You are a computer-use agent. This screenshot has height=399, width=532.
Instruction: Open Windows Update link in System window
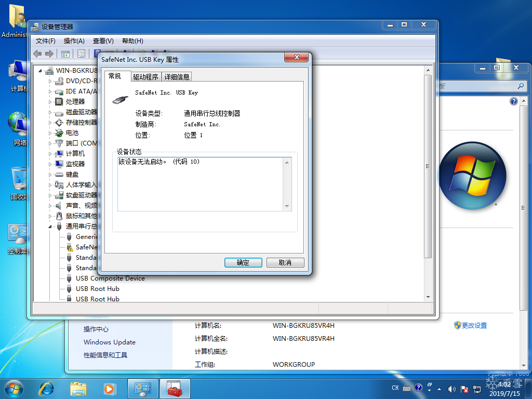click(x=110, y=342)
